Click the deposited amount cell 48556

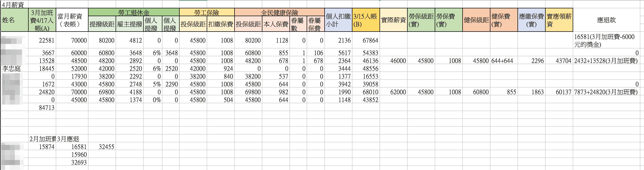(x=366, y=69)
